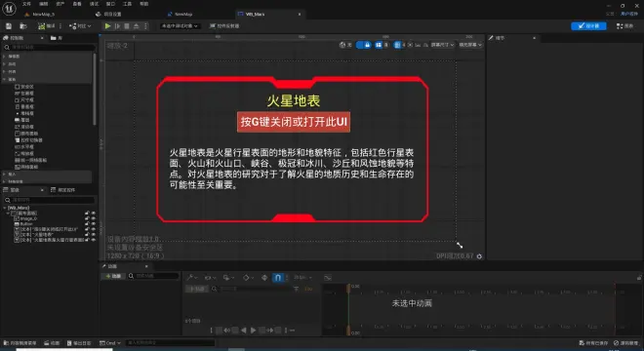644x351 pixels.
Task: Open the 窗口 menu
Action: point(110,4)
